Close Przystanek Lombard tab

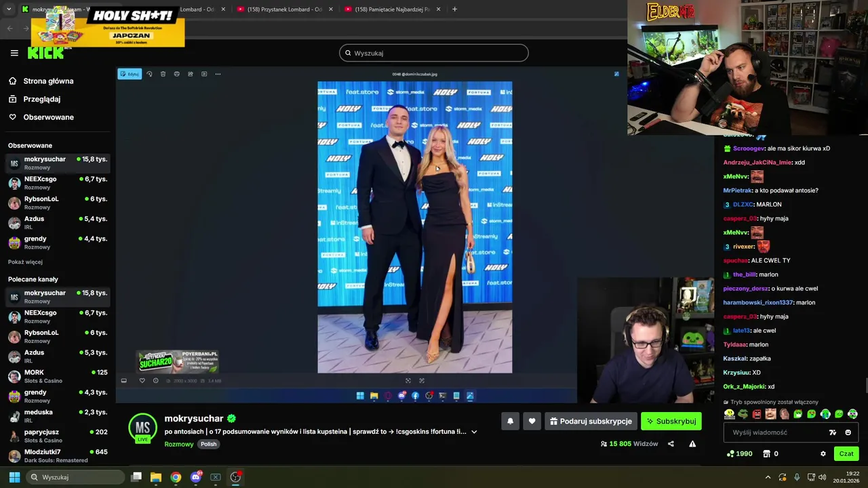pos(331,9)
